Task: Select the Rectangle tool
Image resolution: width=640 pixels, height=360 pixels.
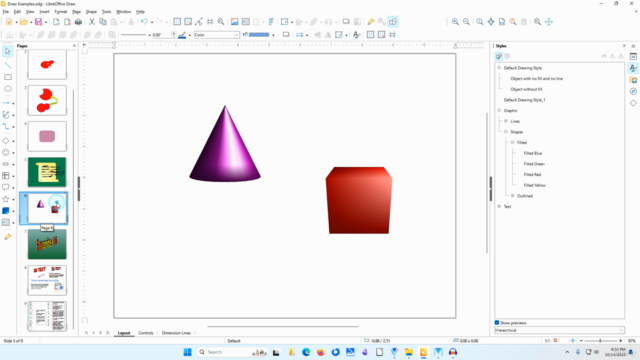Action: [7, 77]
